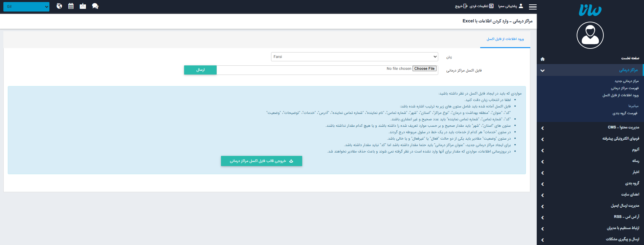Screen dimensions: 644x245
Task: Select the ورود اطلاعات از فایل اکسل tab
Action: click(x=505, y=39)
